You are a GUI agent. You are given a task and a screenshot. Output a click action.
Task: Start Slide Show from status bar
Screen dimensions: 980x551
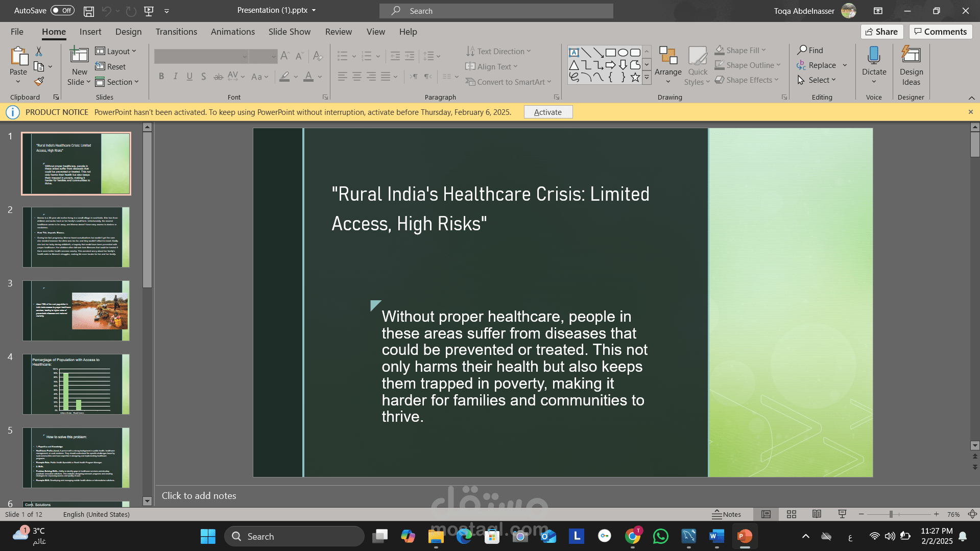(x=842, y=514)
